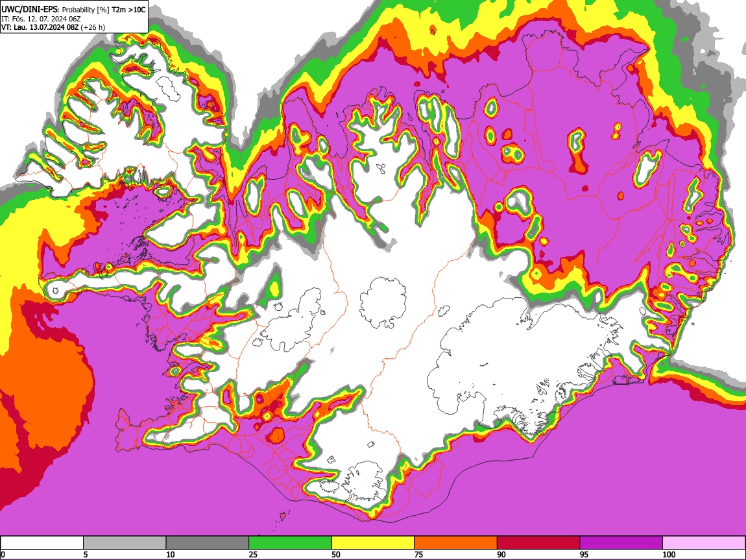
Task: Click the legend value '50'
Action: pos(335,554)
